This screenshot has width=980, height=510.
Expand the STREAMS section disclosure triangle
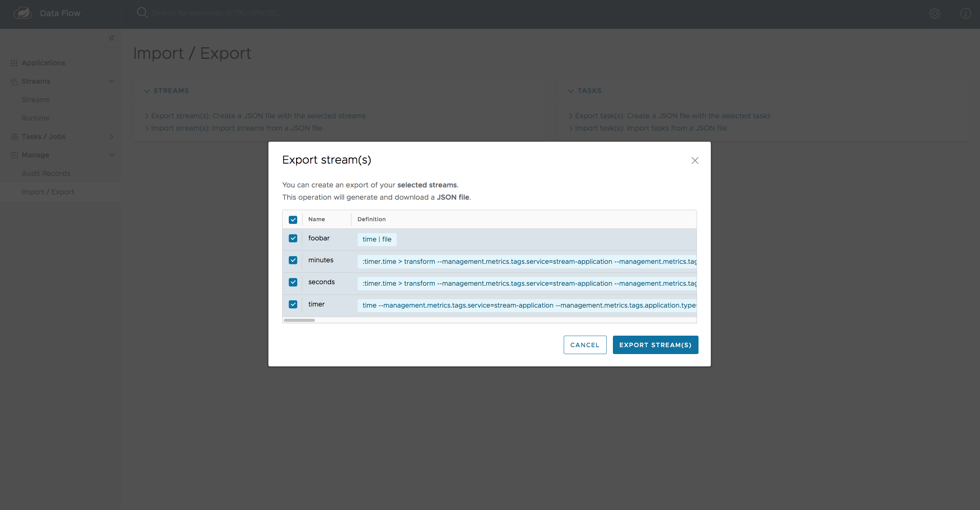pyautogui.click(x=146, y=91)
